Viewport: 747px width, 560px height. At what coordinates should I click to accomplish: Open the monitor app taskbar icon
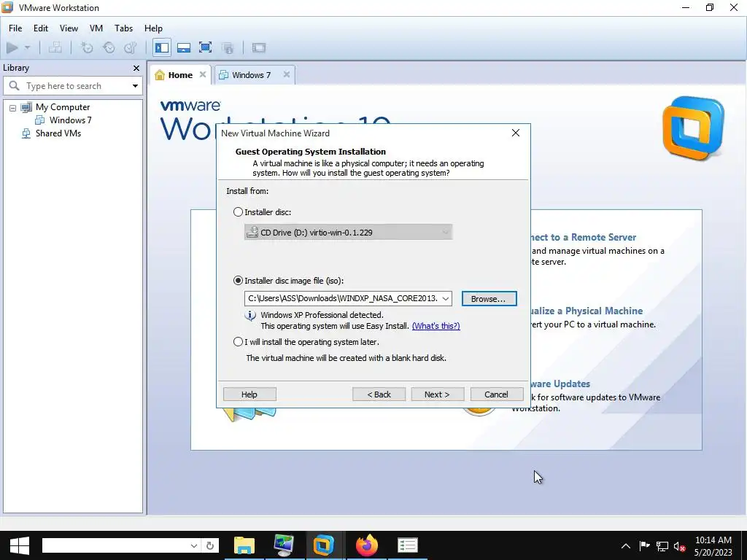coord(284,545)
